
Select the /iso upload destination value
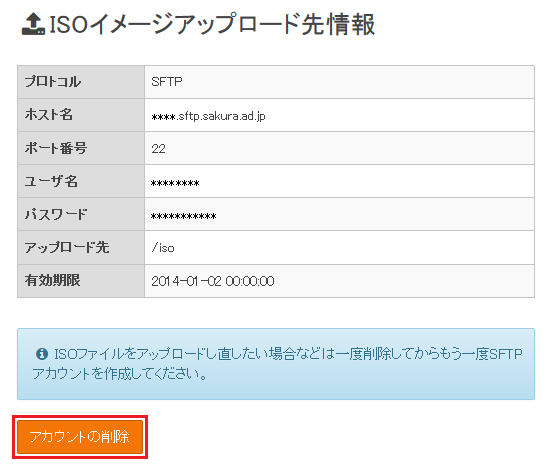pyautogui.click(x=163, y=248)
